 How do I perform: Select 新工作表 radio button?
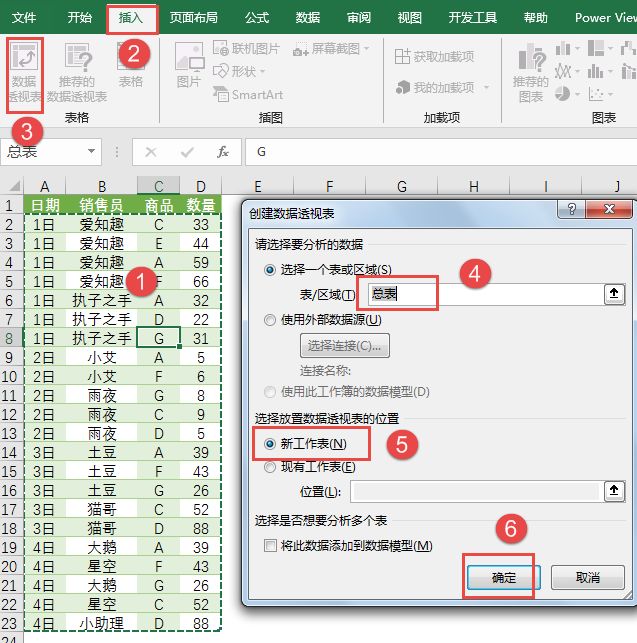(269, 444)
